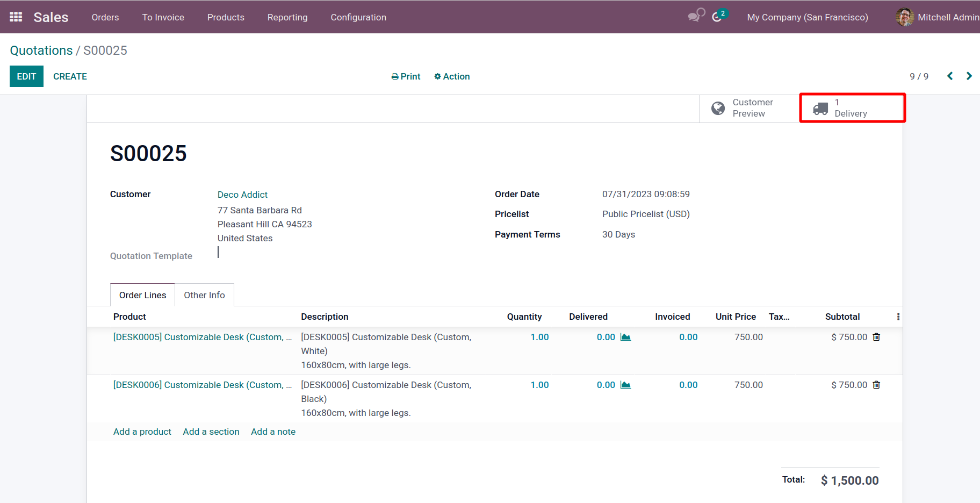980x503 pixels.
Task: Click the EDIT button
Action: pos(26,76)
